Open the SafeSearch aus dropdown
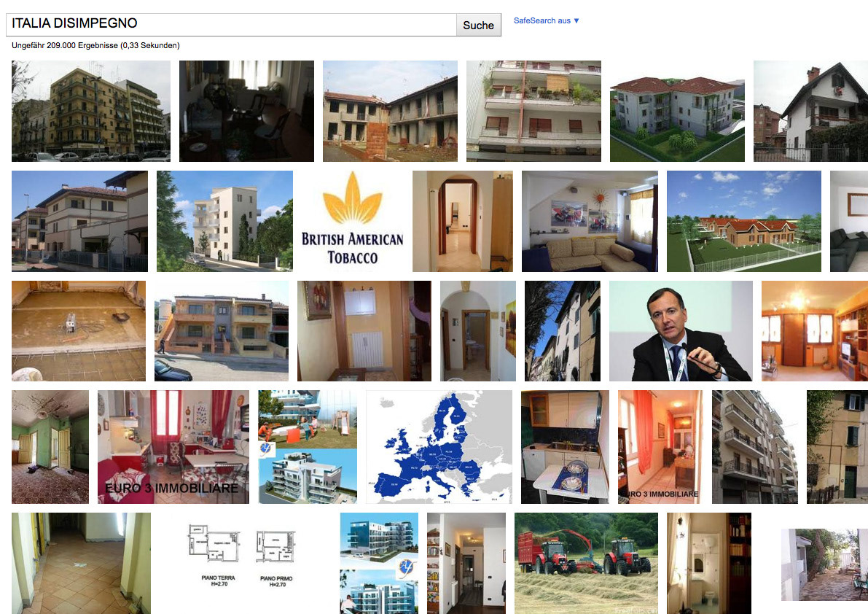 [x=546, y=20]
